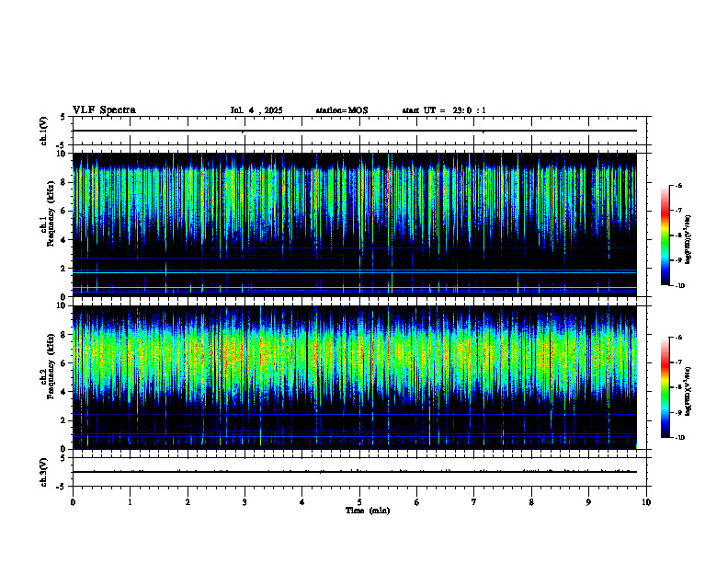This screenshot has height=563, width=728.
Task: Click the ch.1 colorbar log(PSD) label
Action: (x=688, y=239)
